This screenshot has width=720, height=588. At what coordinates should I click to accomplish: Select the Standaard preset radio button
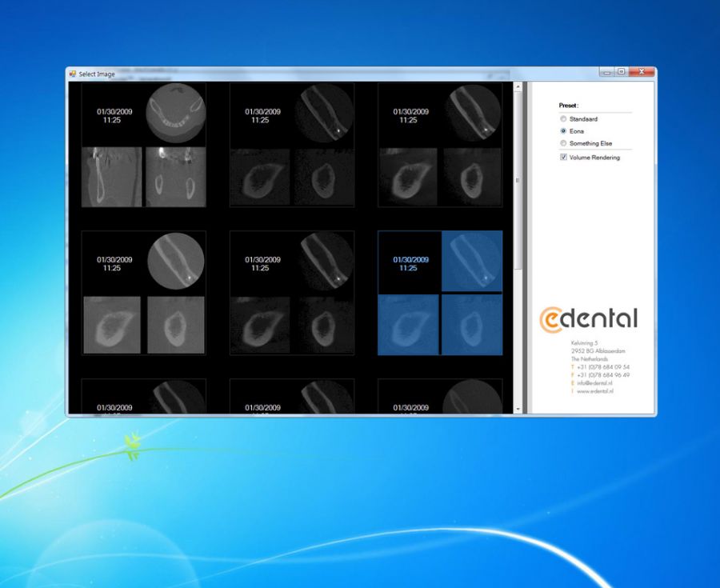coord(563,119)
